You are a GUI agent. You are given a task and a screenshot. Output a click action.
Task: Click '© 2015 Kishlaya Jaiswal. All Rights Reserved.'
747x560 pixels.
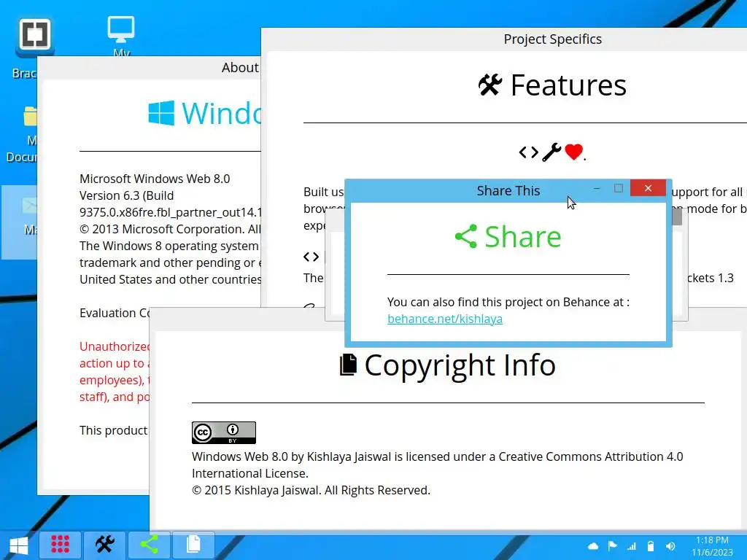click(311, 491)
